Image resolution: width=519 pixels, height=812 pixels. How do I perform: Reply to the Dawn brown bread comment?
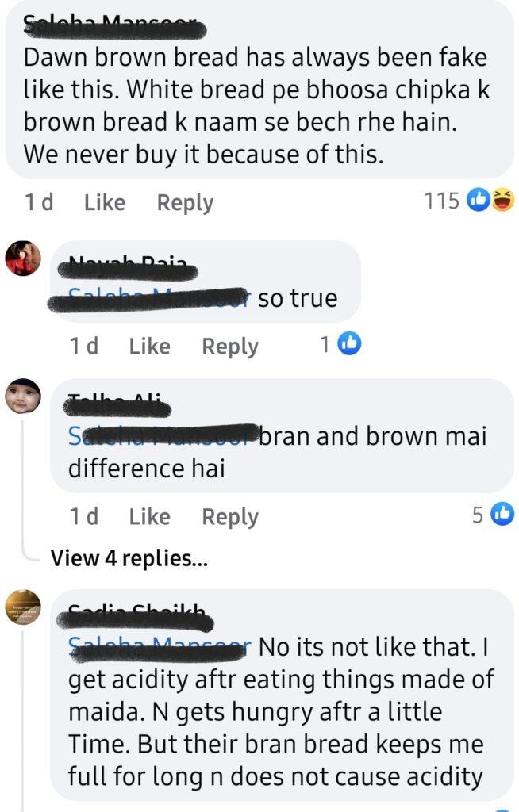(185, 202)
